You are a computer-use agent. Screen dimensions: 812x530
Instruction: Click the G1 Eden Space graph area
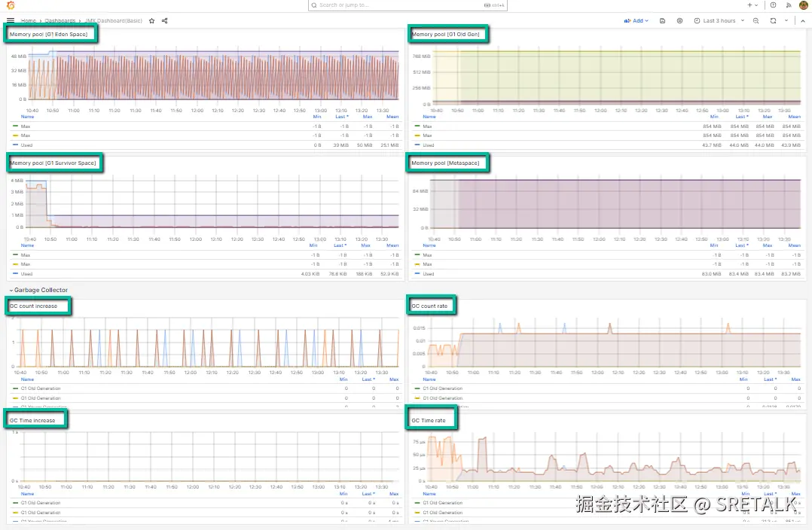click(213, 75)
